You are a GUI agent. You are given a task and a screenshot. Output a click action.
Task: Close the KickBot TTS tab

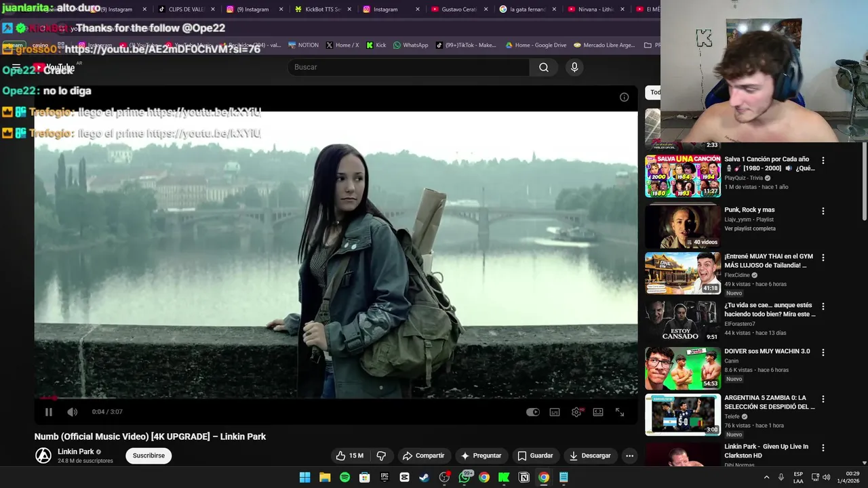[349, 9]
